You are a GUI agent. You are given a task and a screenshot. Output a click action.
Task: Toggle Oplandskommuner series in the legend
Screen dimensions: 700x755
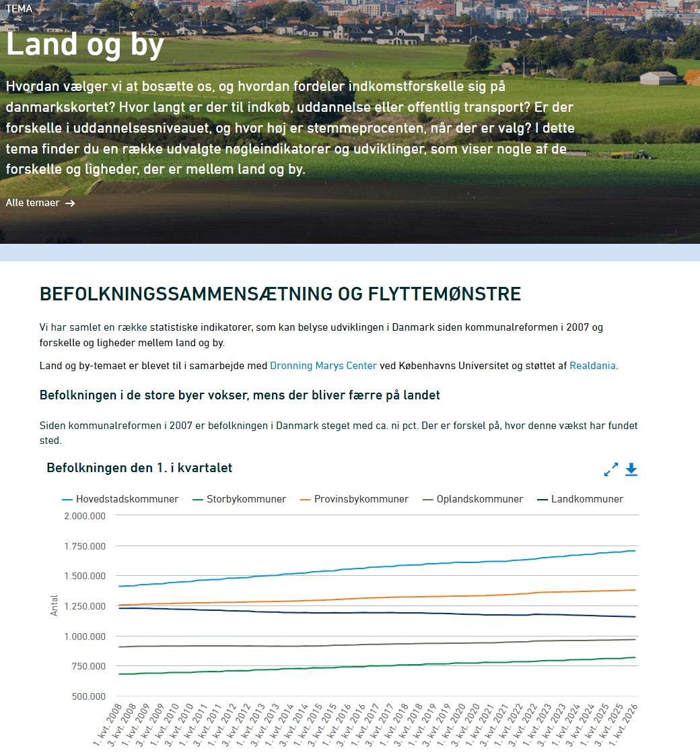point(473,499)
